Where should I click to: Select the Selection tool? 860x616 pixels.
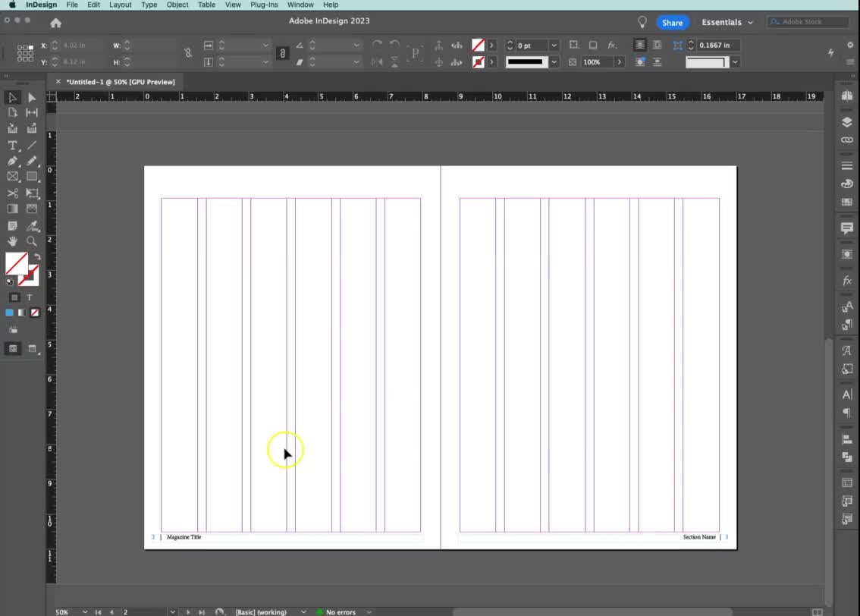pos(13,97)
